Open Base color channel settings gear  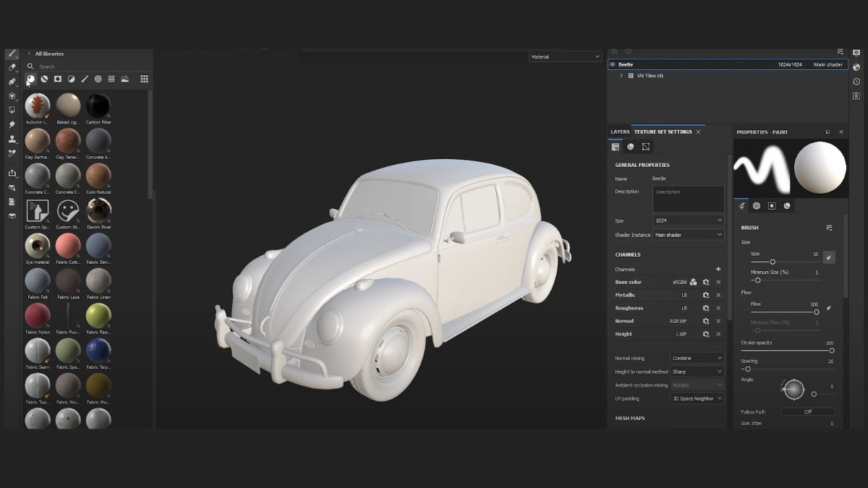[x=706, y=282]
